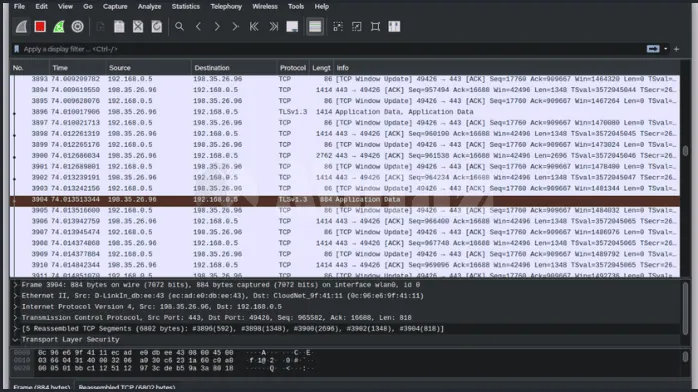This screenshot has height=392, width=698.
Task: Open the Help menu
Action: 321,6
